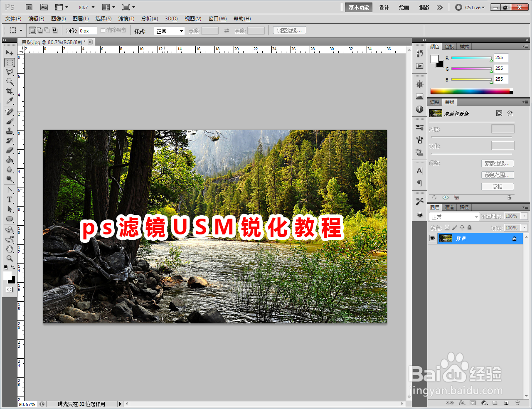Select the Pen tool
The height and width of the screenshot is (409, 532).
pos(10,190)
